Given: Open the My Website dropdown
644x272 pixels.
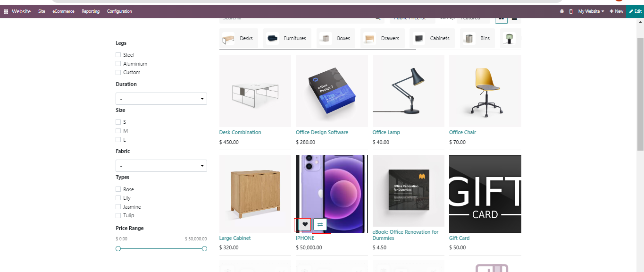Looking at the screenshot, I should coord(591,11).
